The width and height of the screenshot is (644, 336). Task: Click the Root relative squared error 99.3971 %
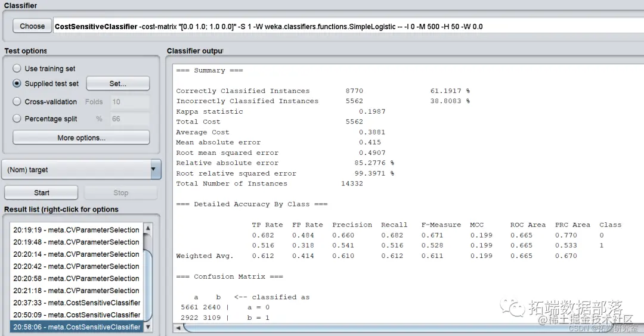tap(374, 173)
